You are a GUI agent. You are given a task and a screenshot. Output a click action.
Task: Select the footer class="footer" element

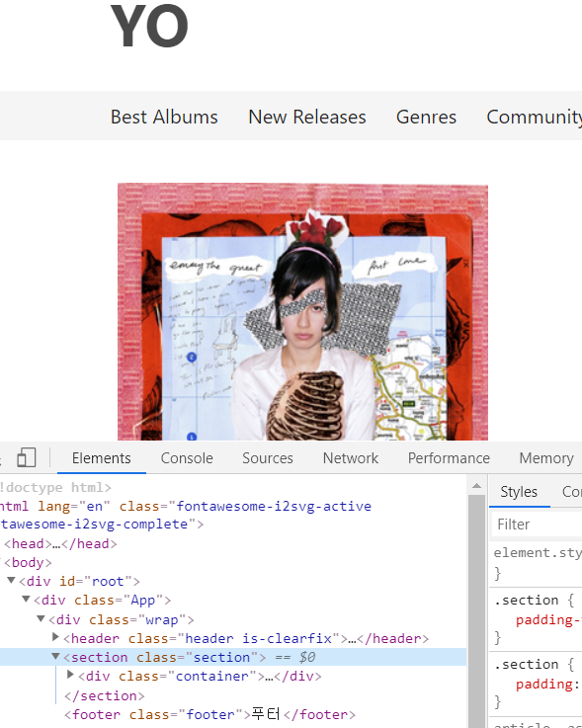[209, 714]
